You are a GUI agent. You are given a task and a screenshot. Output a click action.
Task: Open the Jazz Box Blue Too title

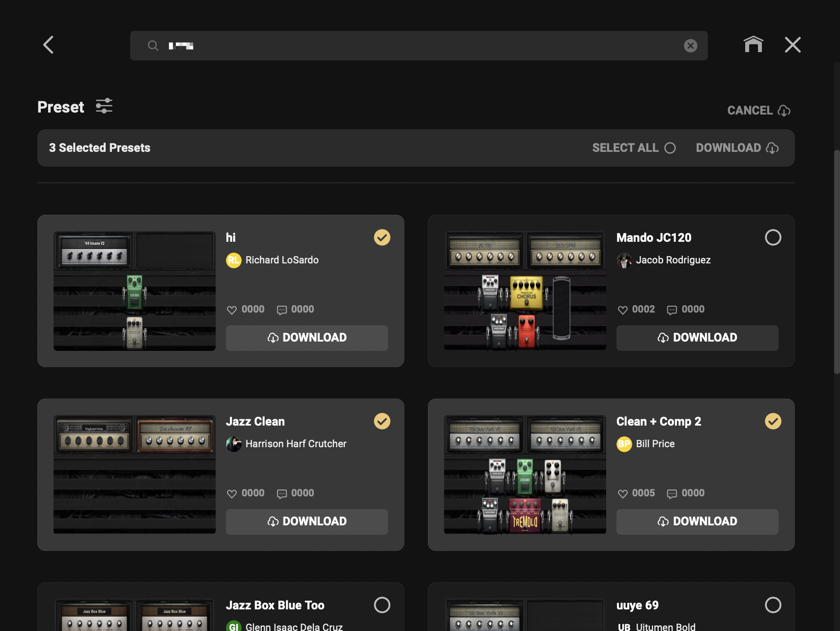coord(275,605)
